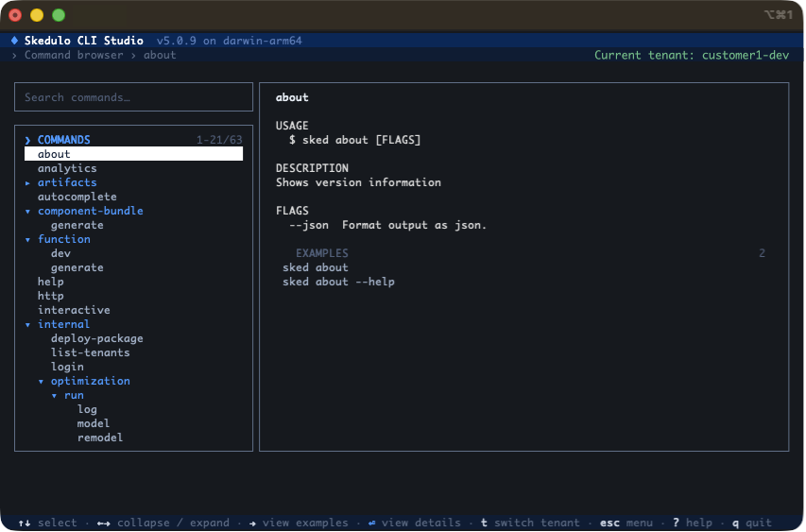
Task: Select the 'list-tenants' command
Action: pos(91,352)
